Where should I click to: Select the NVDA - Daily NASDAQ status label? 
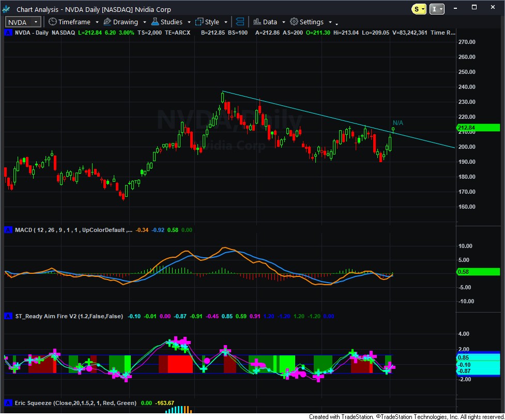tap(45, 33)
